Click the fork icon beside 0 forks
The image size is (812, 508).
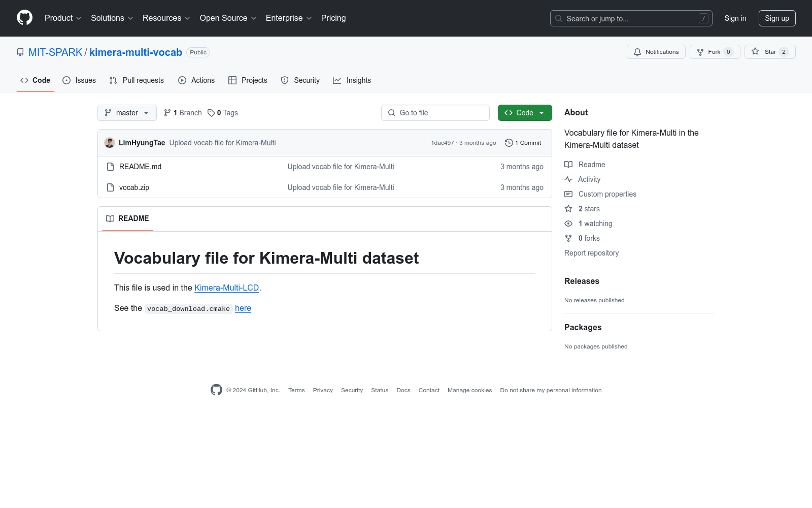(568, 238)
